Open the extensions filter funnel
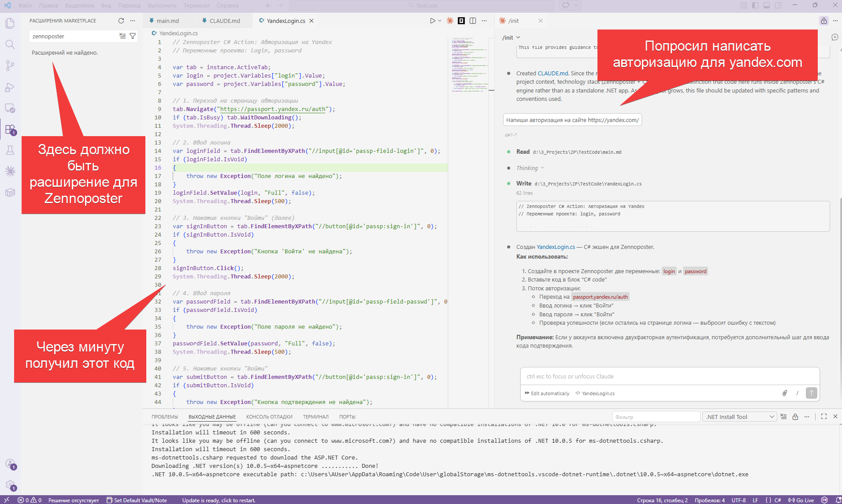Viewport: 842px width, 504px height. pos(133,36)
